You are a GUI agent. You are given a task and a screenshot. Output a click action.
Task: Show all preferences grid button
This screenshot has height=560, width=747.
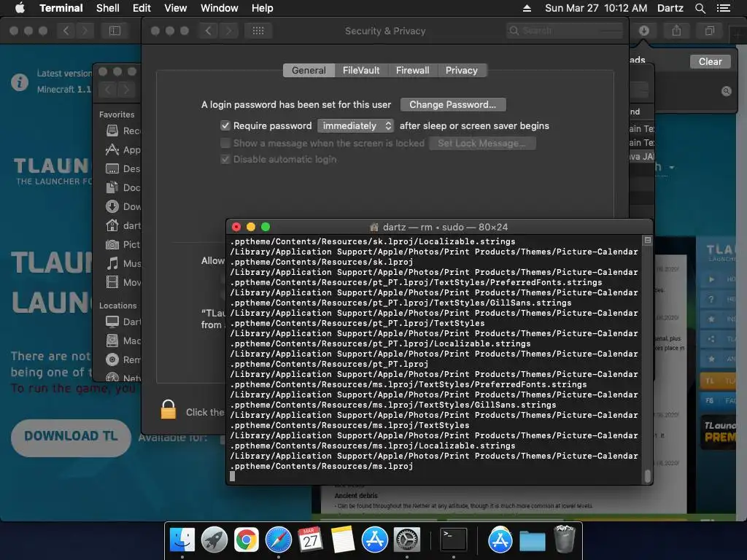[258, 31]
